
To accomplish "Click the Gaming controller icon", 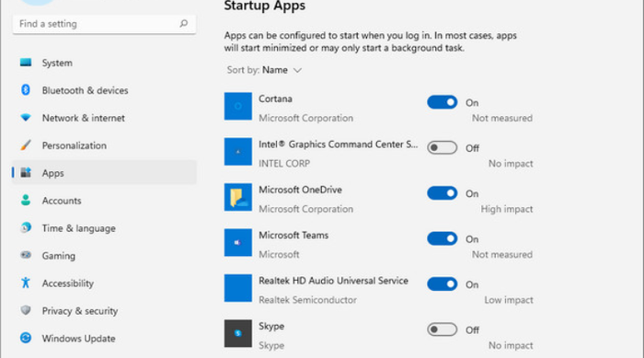I will pos(26,255).
